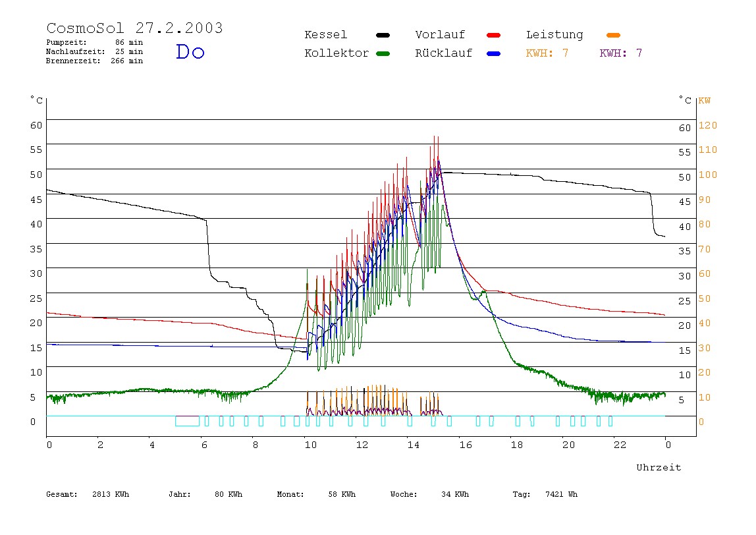Select hour "16" on the time axis

coord(466,445)
